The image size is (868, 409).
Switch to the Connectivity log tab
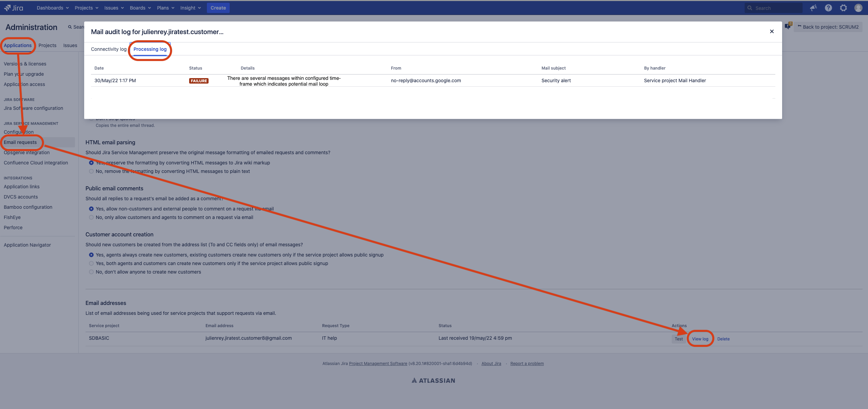click(x=108, y=49)
